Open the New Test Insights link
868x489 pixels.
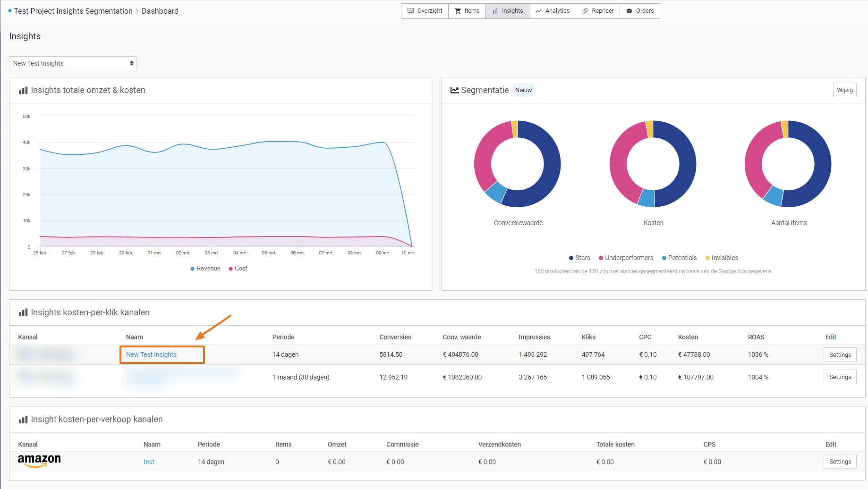(151, 354)
